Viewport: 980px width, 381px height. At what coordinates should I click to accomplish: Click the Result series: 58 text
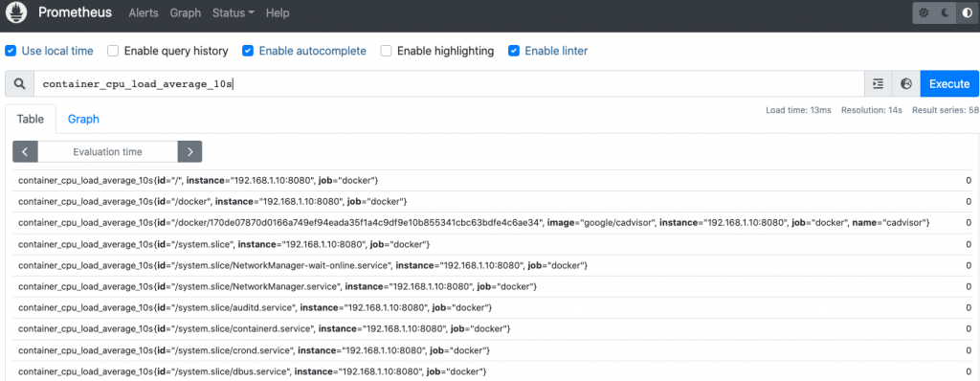tap(945, 110)
